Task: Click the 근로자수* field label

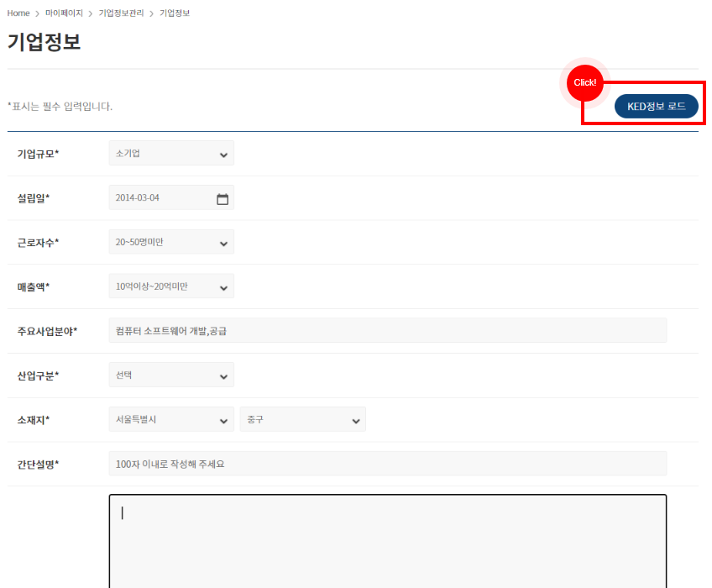Action: [x=38, y=243]
